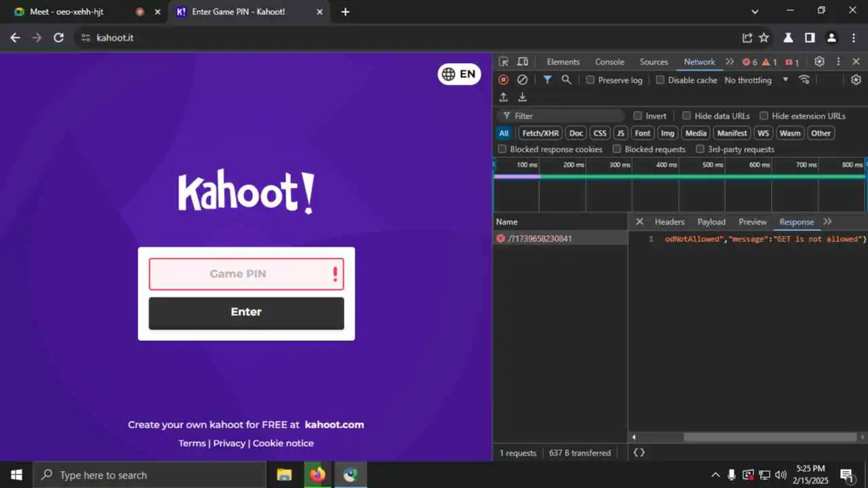The image size is (868, 488).
Task: Check Hide data URLs checkbox
Action: pos(686,116)
